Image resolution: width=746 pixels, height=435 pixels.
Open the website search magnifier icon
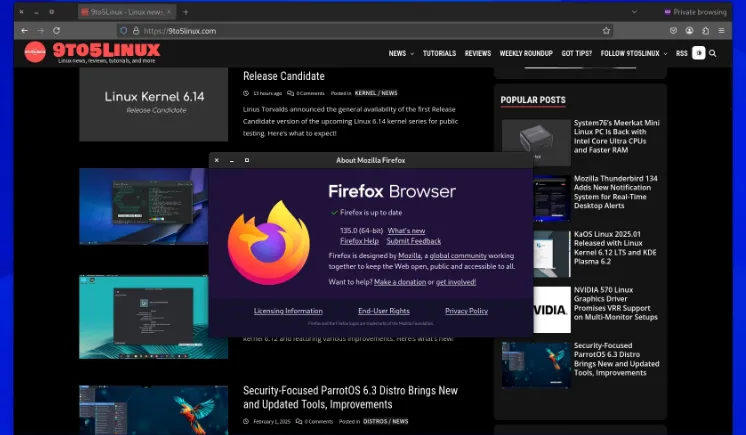712,53
